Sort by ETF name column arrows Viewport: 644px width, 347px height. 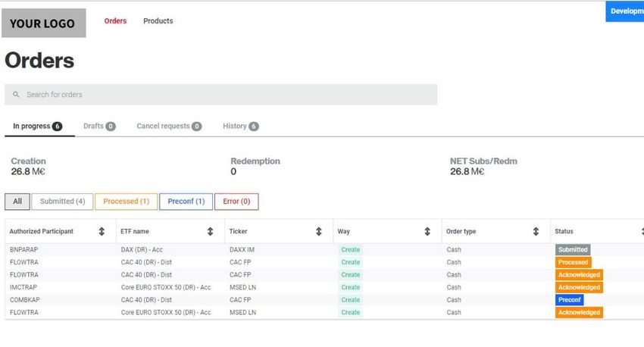coord(210,232)
